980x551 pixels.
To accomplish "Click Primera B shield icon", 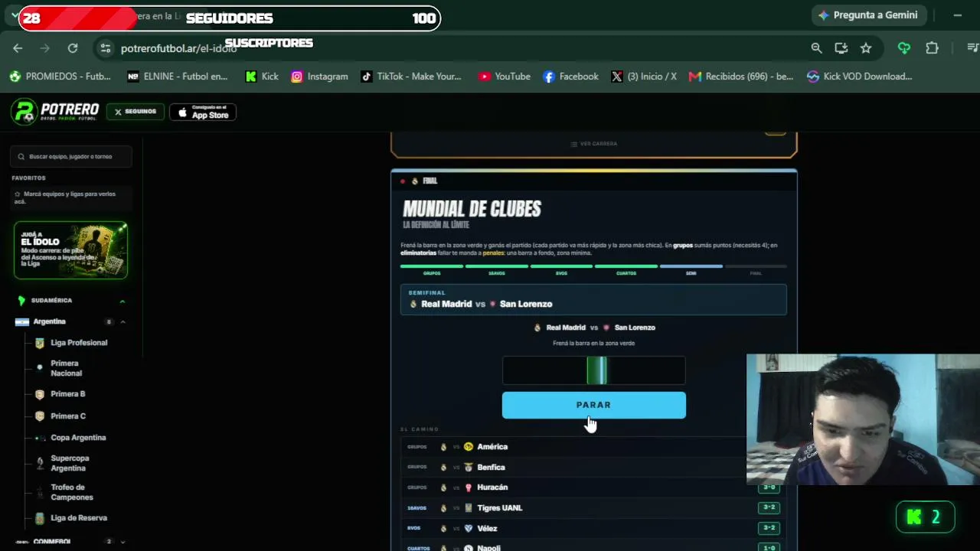I will [40, 394].
